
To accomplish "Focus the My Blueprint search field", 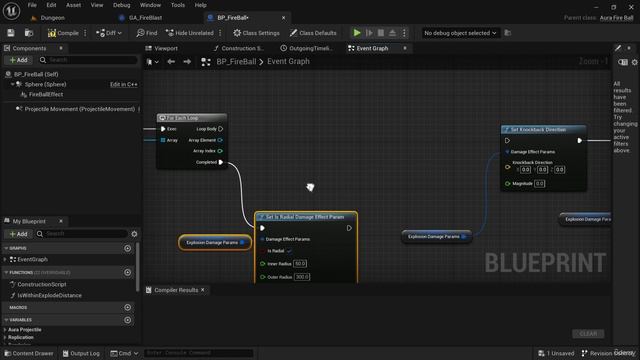I will [82, 234].
